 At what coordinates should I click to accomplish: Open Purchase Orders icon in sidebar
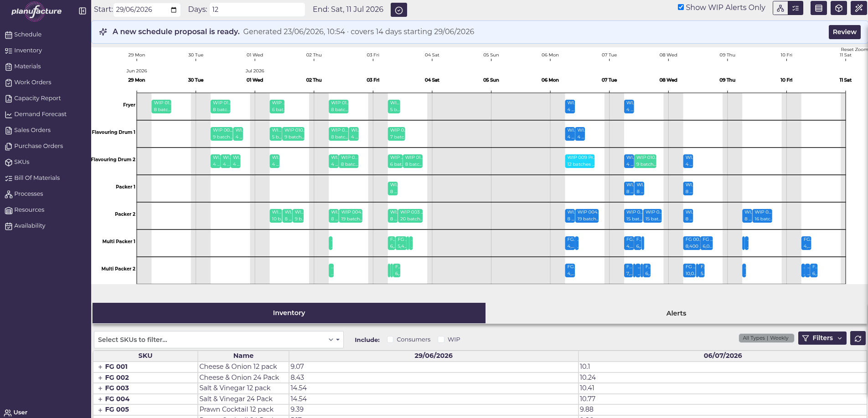pos(9,146)
